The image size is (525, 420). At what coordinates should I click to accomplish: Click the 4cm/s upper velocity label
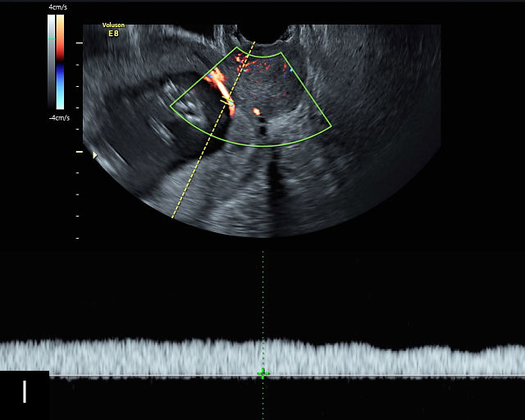coord(57,7)
